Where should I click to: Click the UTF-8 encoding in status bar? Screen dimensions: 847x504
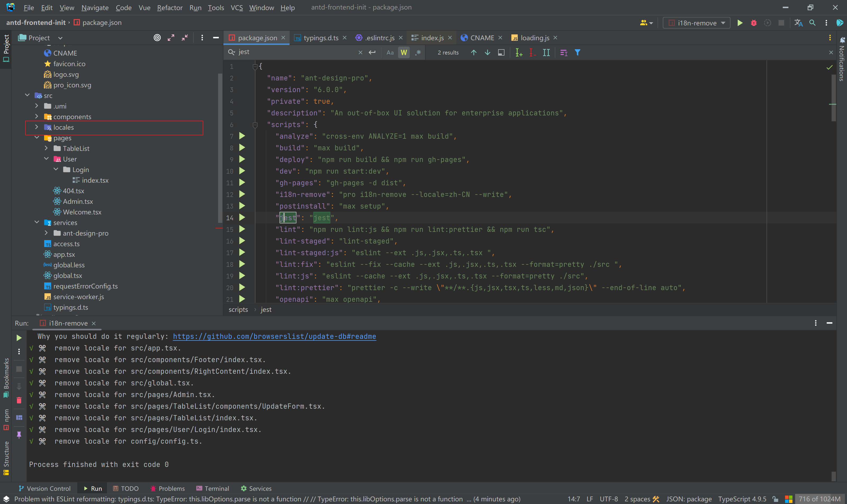pyautogui.click(x=609, y=499)
